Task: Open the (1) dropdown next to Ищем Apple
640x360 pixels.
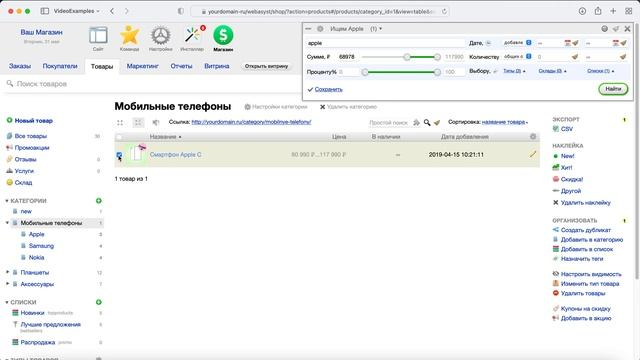Action: (376, 29)
